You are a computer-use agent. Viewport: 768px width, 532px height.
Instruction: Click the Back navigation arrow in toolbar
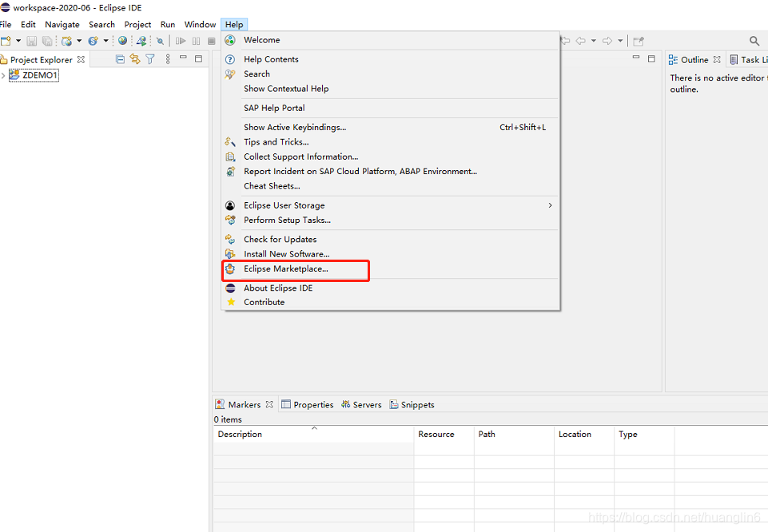(580, 41)
